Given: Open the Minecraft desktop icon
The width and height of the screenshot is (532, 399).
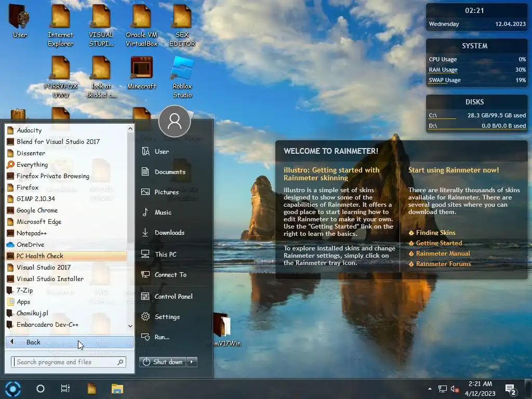Looking at the screenshot, I should (x=141, y=73).
